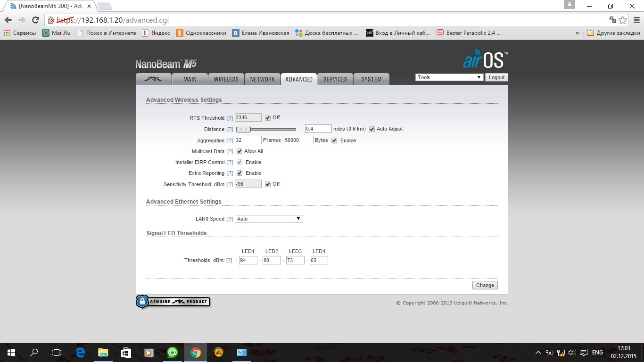
Task: Click the distance miles input field
Action: tap(318, 129)
